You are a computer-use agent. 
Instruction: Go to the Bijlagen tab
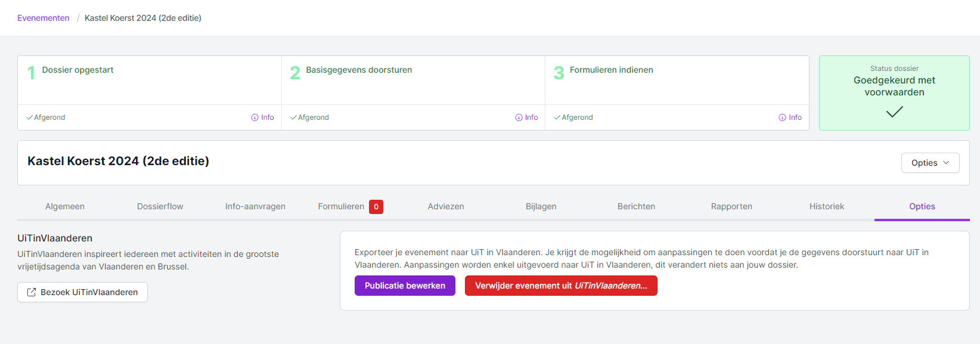click(x=541, y=206)
